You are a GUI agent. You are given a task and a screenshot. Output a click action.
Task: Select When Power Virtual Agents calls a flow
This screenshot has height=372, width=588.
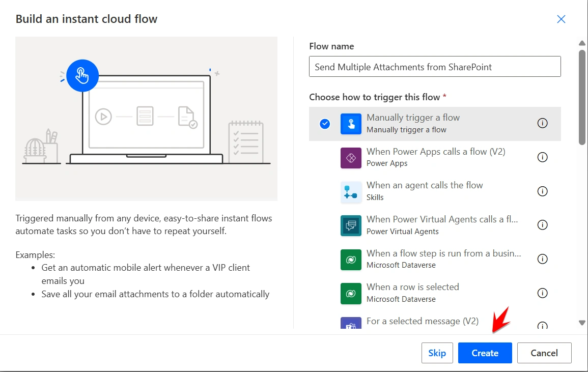(x=435, y=225)
